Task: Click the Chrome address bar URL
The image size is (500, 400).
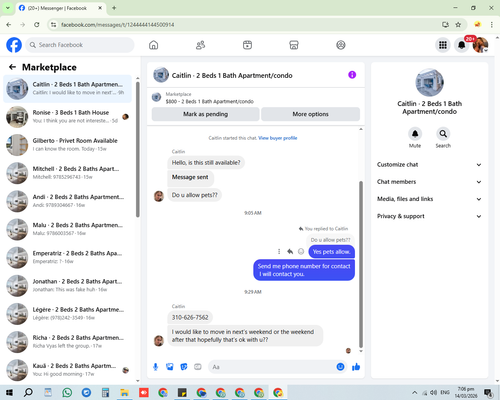Action: 118,25
